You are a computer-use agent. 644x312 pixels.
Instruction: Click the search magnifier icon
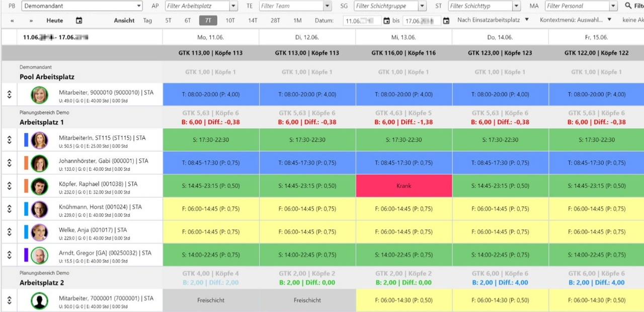[628, 6]
